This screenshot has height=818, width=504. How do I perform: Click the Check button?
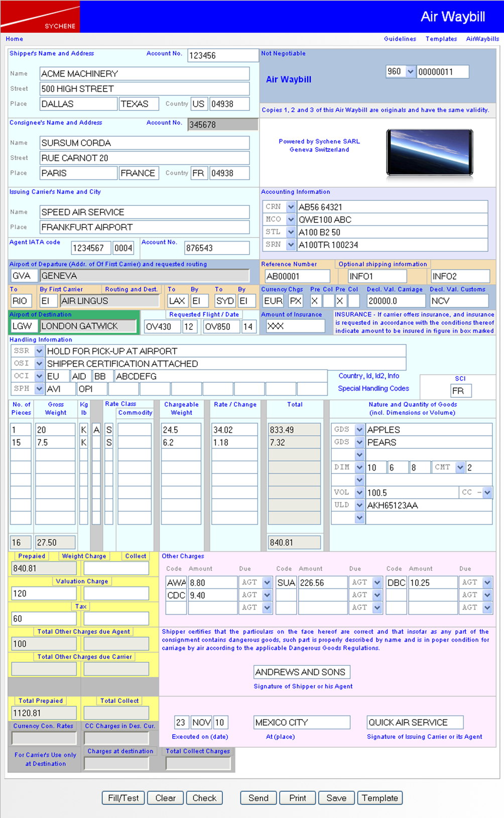pyautogui.click(x=204, y=798)
